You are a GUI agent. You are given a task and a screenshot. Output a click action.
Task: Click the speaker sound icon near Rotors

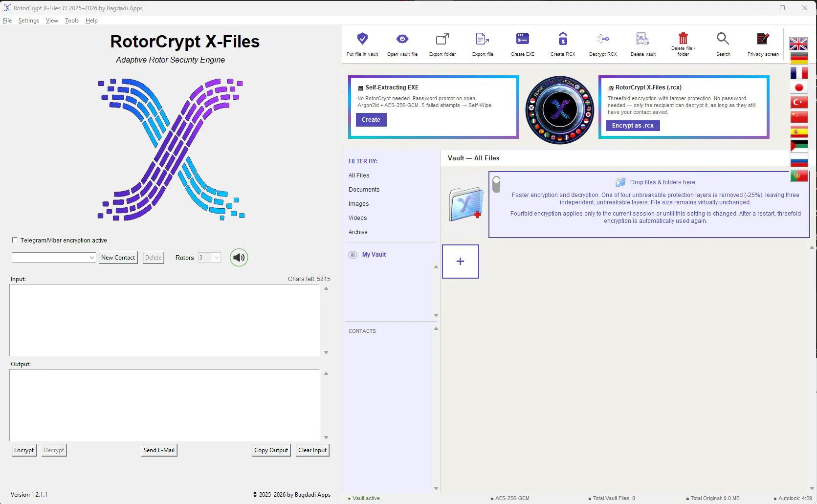click(x=239, y=258)
